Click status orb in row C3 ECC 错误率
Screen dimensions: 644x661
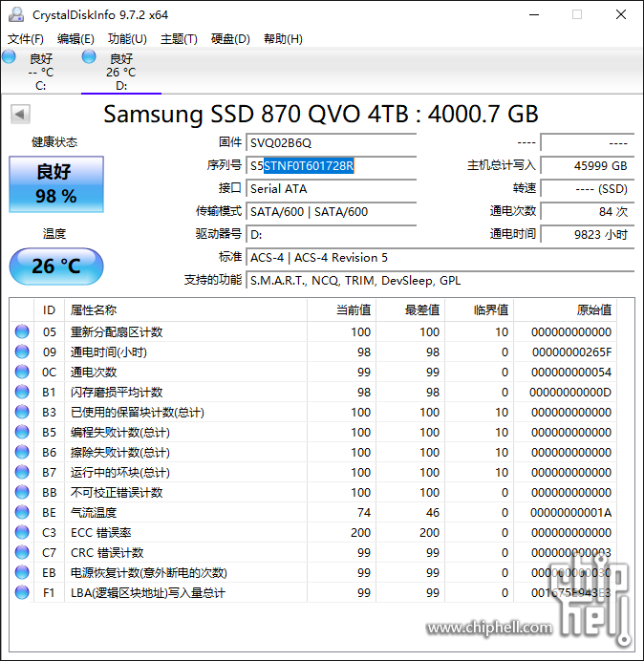click(x=22, y=532)
